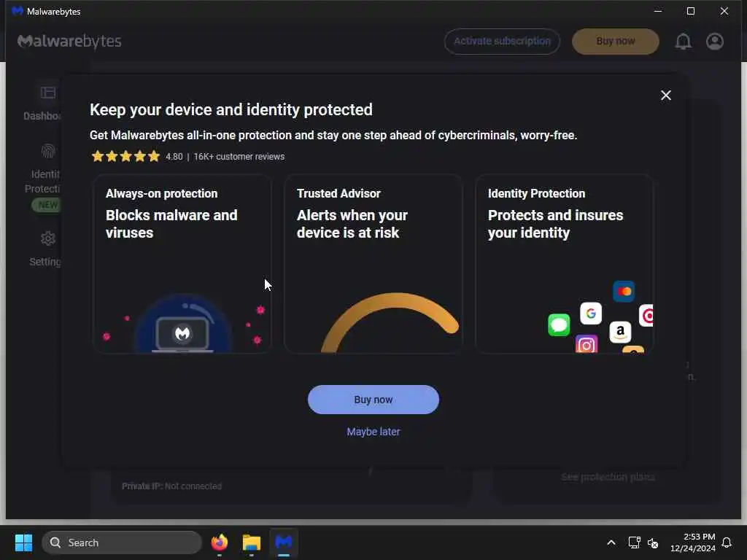Open taskbar clock and date

click(x=693, y=542)
